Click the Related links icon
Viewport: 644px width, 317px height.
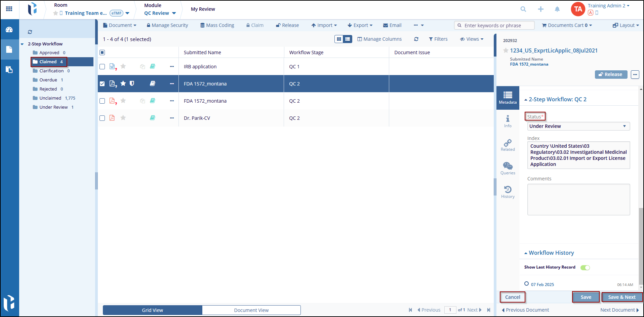coord(508,145)
